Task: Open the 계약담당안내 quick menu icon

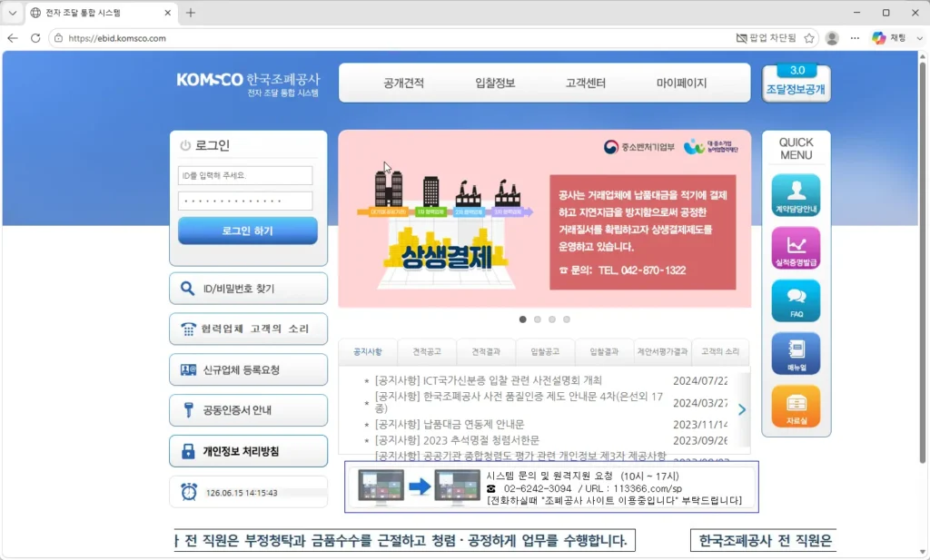Action: point(796,195)
